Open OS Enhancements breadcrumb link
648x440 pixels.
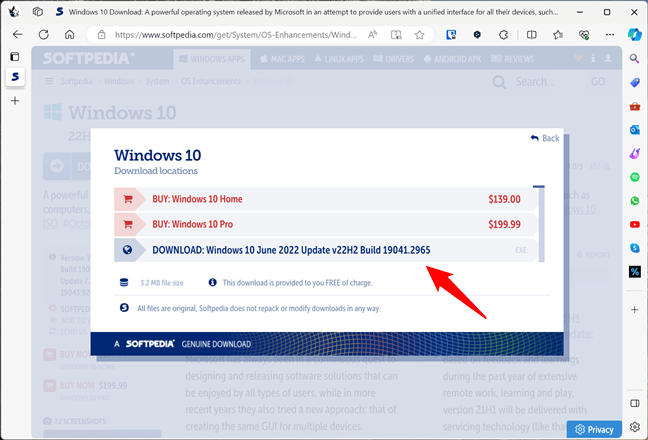pyautogui.click(x=210, y=81)
